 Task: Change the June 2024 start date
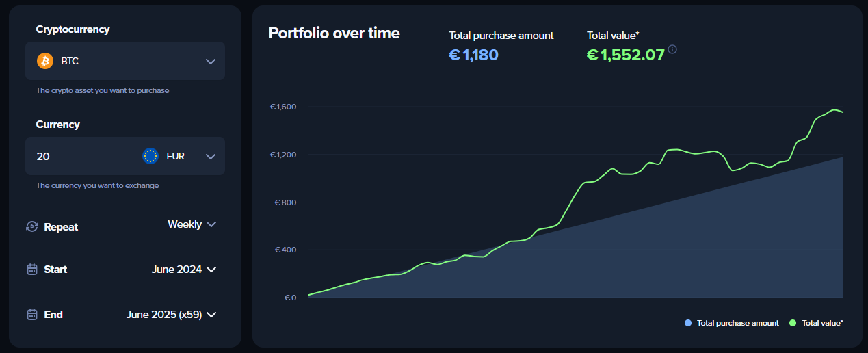183,270
